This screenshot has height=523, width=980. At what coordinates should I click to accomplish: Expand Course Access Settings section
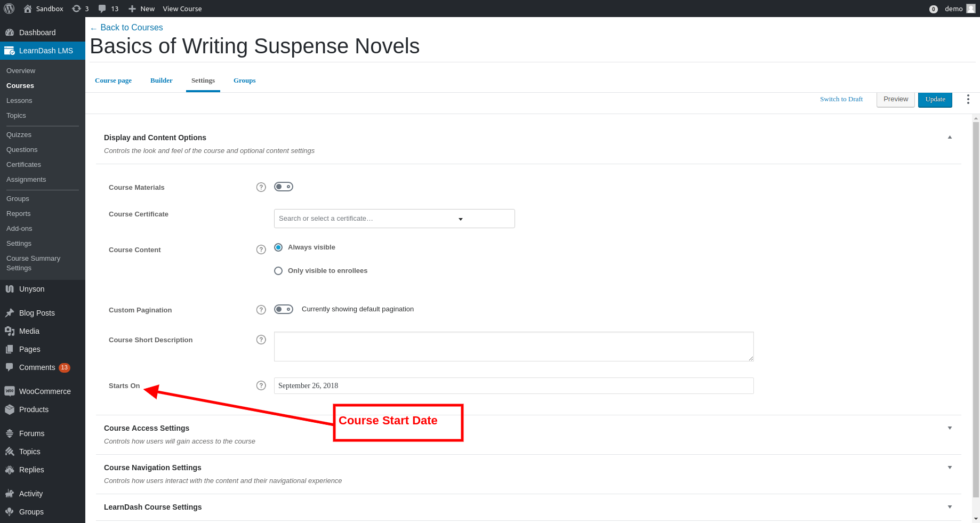pyautogui.click(x=950, y=428)
